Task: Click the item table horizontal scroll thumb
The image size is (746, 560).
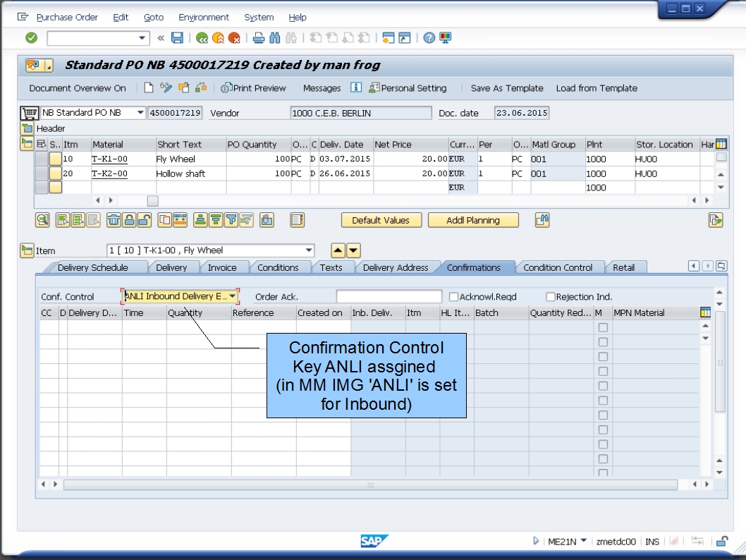Action: coord(153,201)
